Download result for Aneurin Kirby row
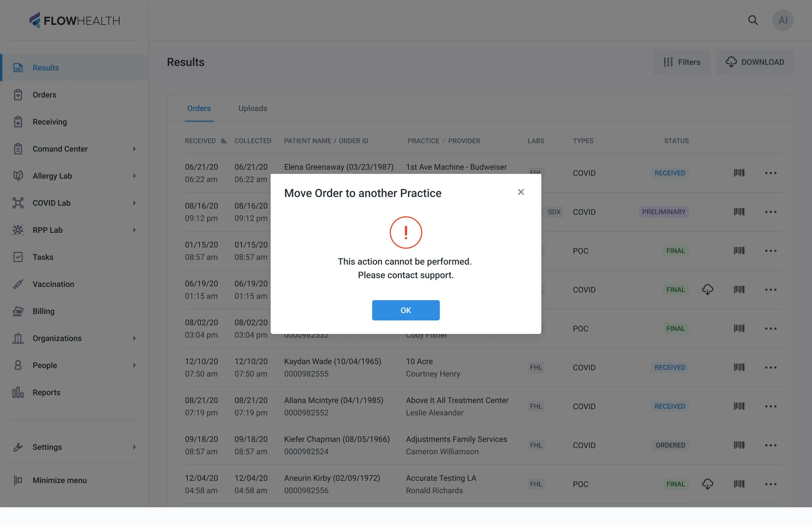812x527 pixels. [x=708, y=484]
